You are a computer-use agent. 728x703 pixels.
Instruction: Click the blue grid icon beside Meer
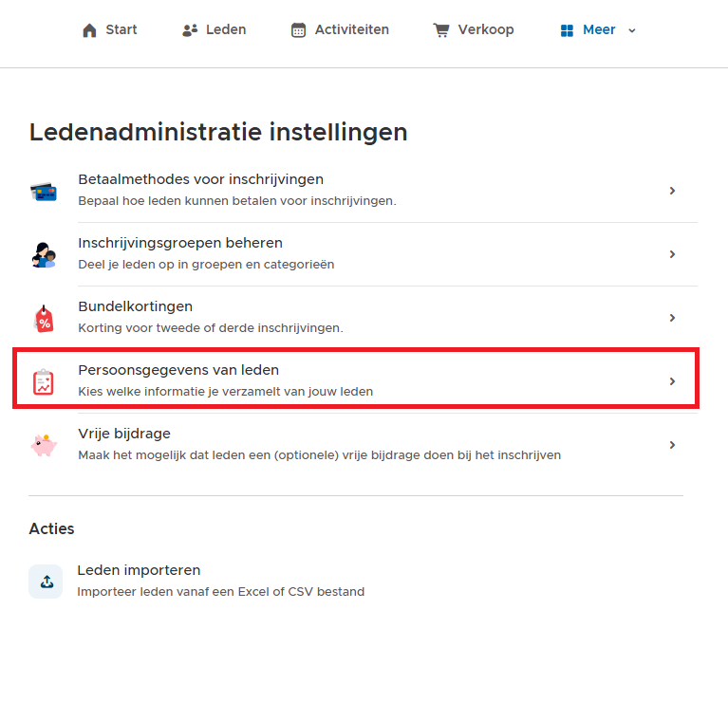click(567, 30)
